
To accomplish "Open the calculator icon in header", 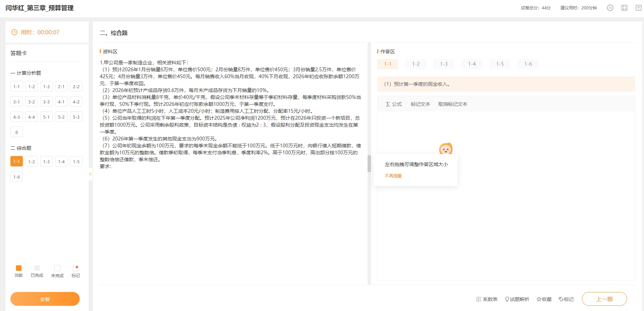I will point(624,8).
